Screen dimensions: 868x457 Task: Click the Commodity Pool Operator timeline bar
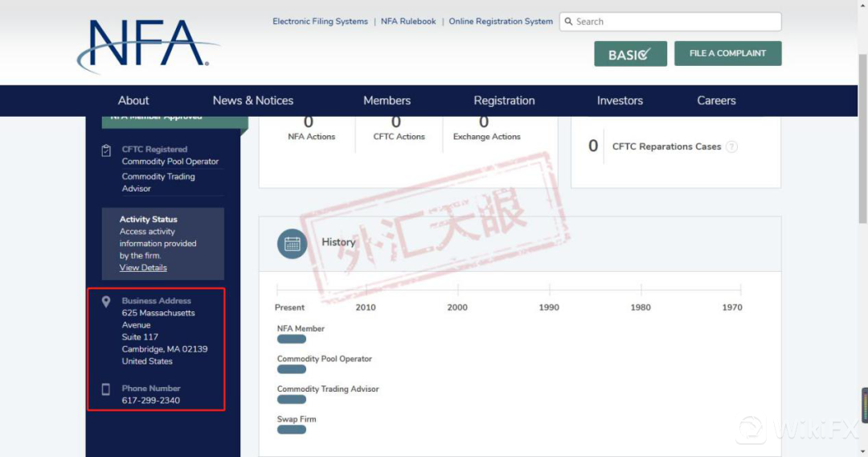coord(292,369)
